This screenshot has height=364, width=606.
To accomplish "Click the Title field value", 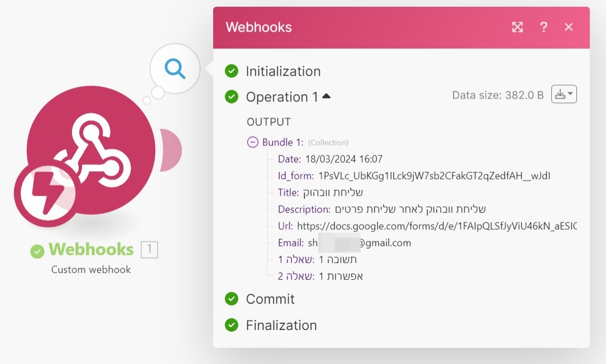I will (333, 192).
